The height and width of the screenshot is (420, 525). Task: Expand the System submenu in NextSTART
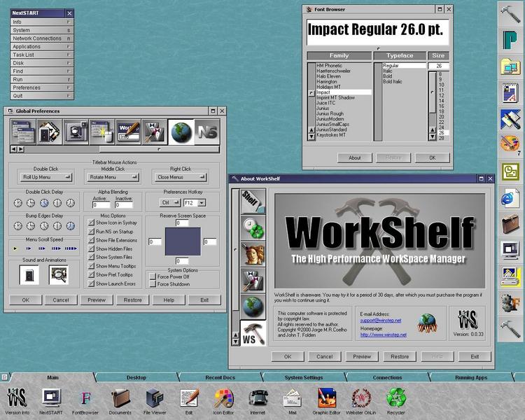pyautogui.click(x=42, y=30)
